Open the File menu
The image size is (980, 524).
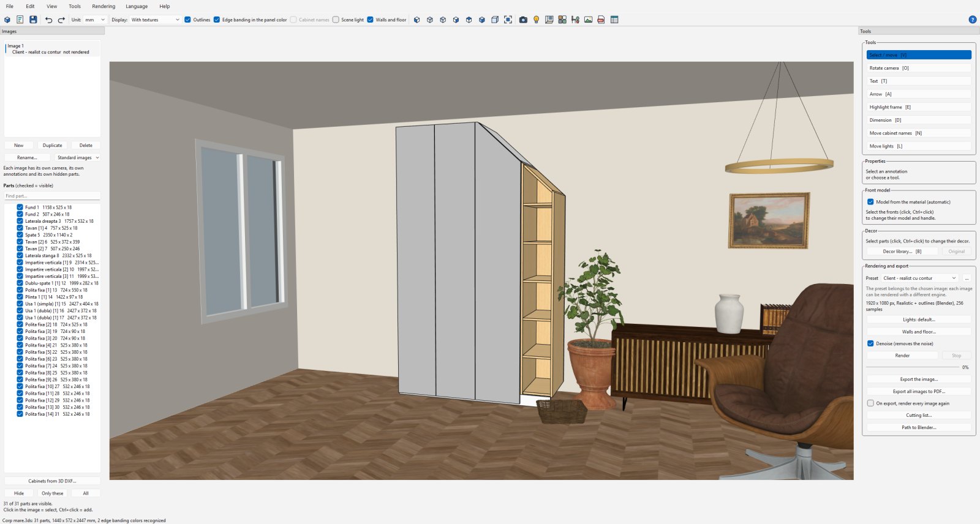(10, 6)
